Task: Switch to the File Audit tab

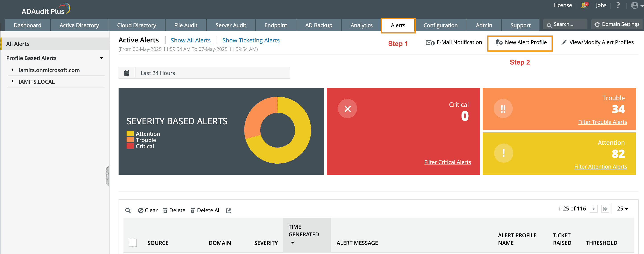Action: (185, 25)
